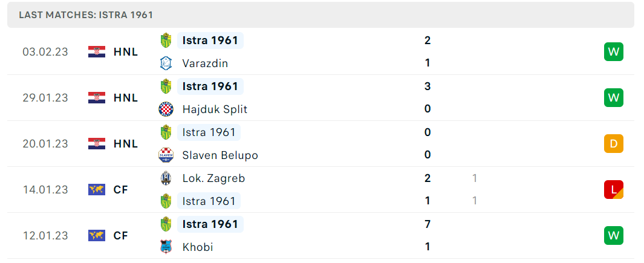This screenshot has height=263, width=644.
Task: Click the Varazdin club crest icon
Action: click(x=166, y=63)
